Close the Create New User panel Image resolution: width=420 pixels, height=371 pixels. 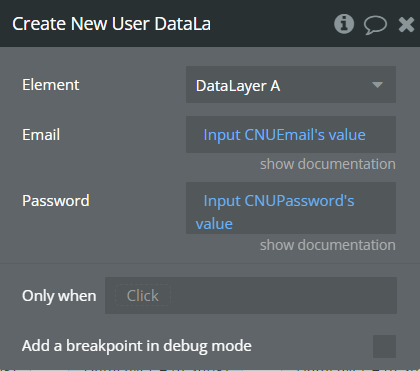406,24
